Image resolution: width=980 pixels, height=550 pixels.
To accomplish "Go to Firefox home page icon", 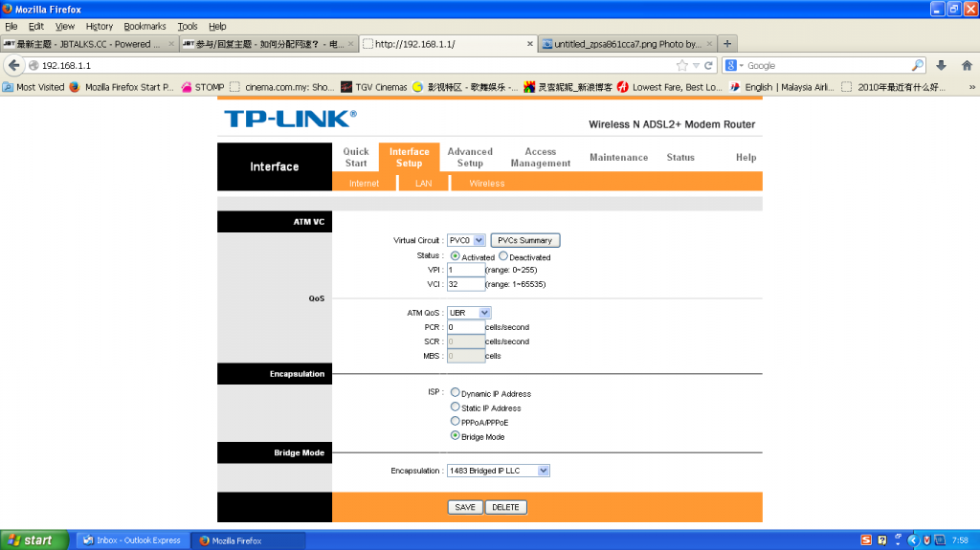I will point(966,65).
